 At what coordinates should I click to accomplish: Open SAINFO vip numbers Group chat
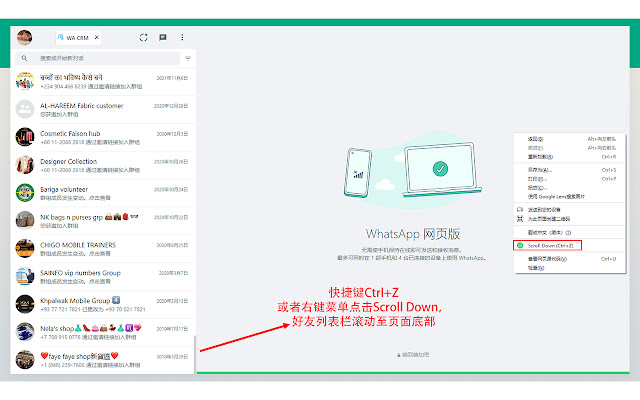point(103,277)
